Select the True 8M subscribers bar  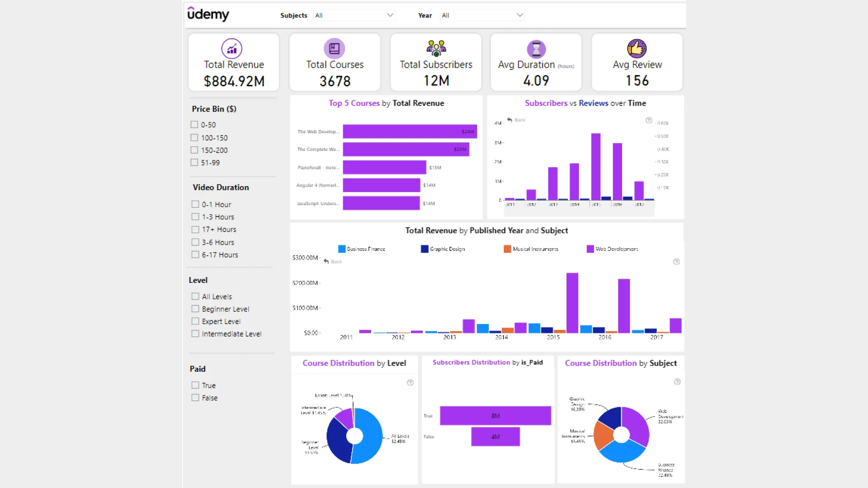coord(495,416)
